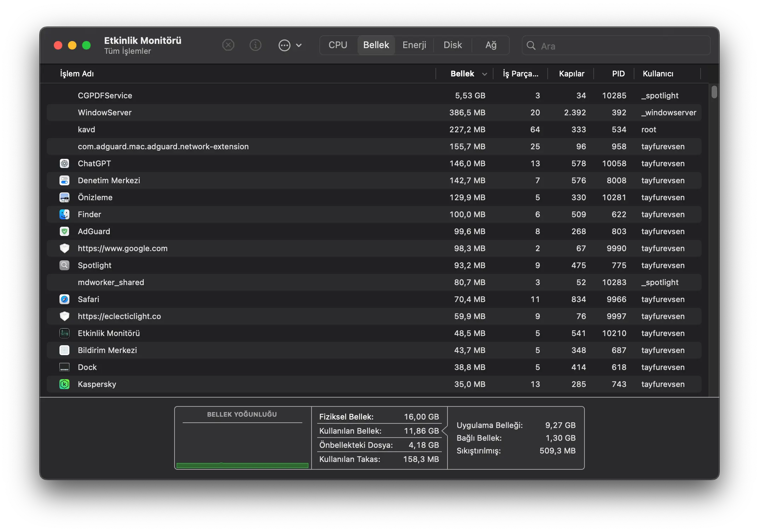
Task: Click the 386,5 MB memory value
Action: click(x=467, y=112)
